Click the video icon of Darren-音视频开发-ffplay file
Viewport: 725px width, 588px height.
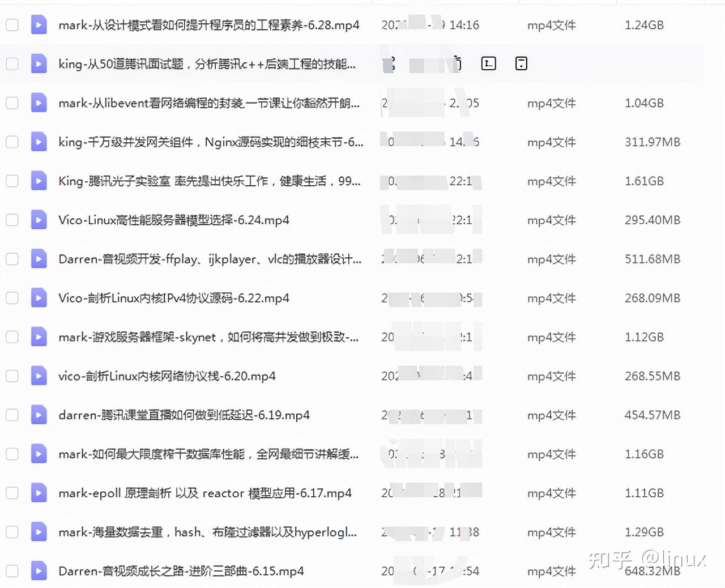[39, 259]
